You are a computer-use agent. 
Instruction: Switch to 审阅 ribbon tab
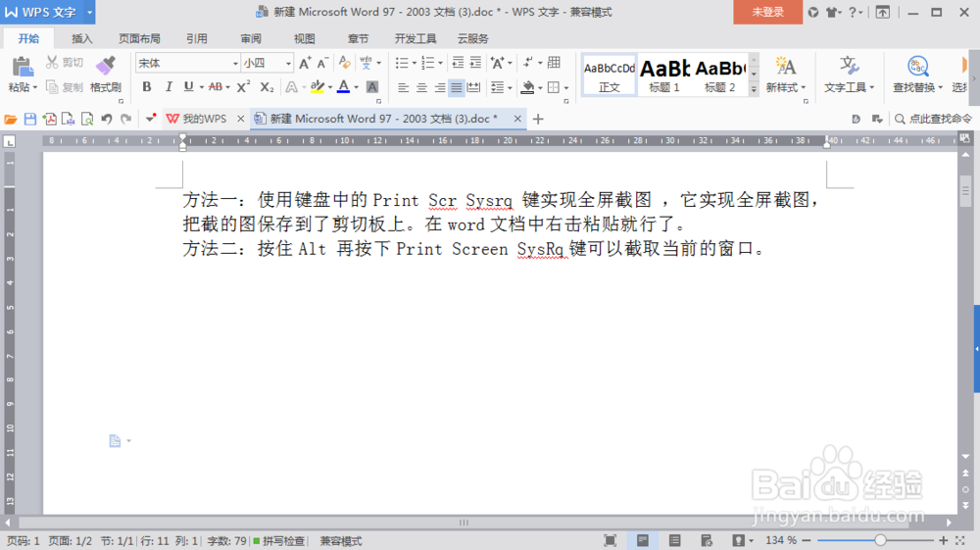click(x=251, y=39)
